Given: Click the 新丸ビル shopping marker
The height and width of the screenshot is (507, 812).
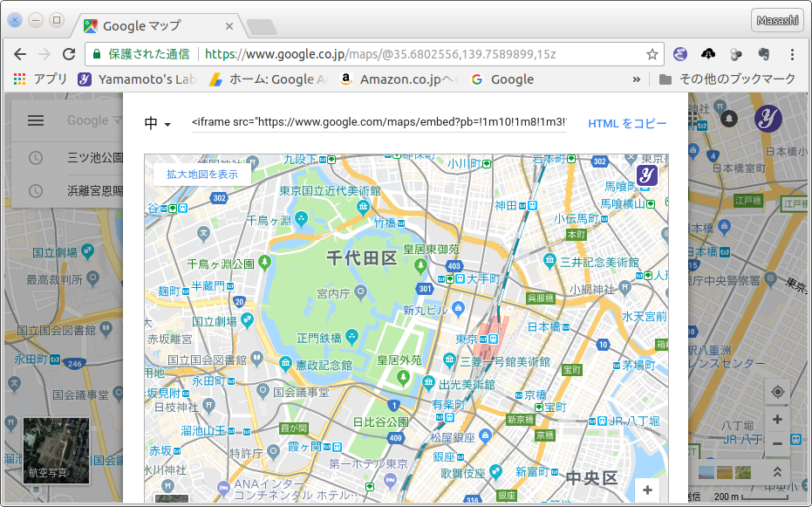Looking at the screenshot, I should (458, 309).
